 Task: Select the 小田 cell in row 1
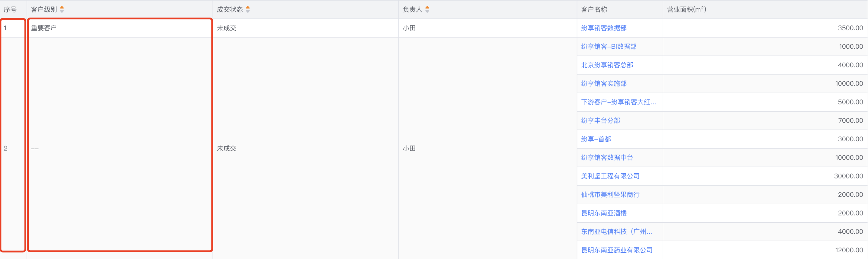pyautogui.click(x=487, y=28)
